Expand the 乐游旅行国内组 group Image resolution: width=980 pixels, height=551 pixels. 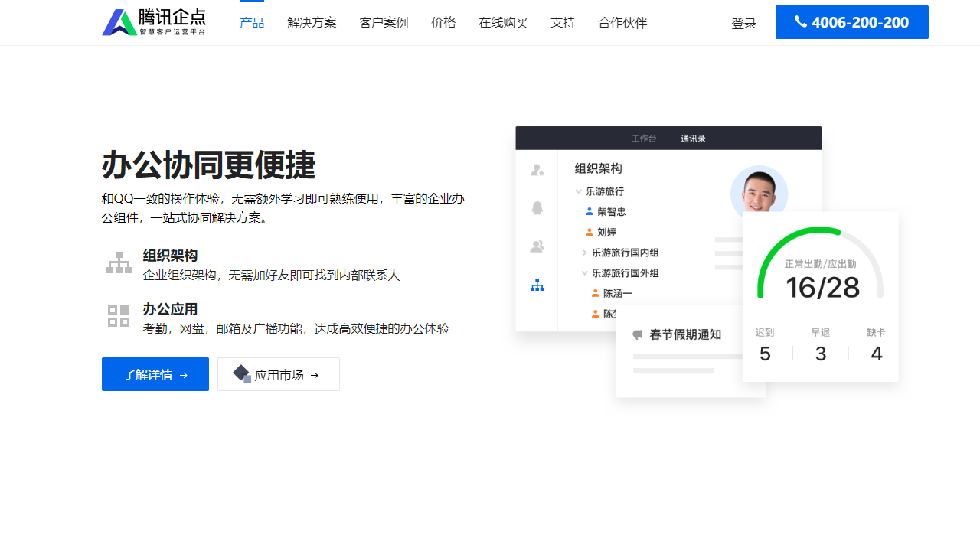(x=584, y=252)
